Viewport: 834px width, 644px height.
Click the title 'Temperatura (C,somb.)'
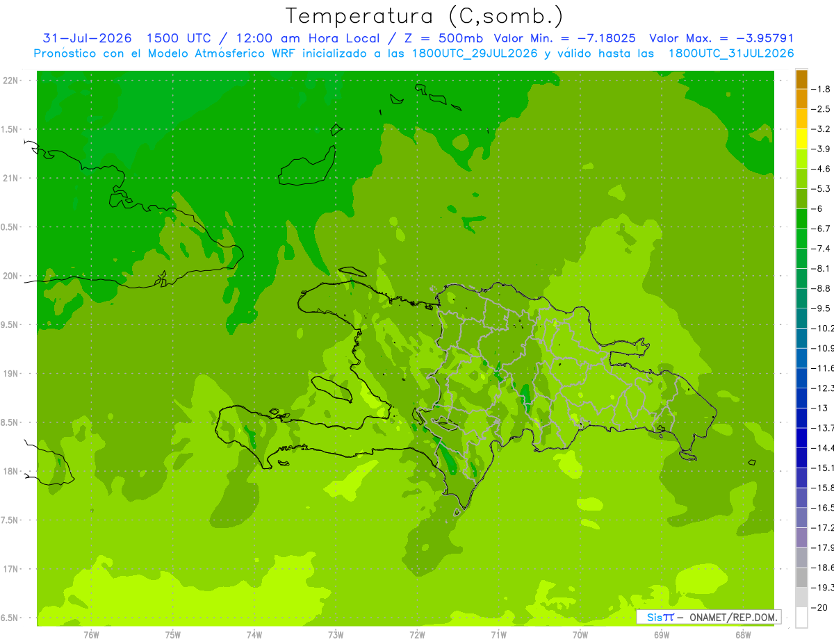pos(425,16)
